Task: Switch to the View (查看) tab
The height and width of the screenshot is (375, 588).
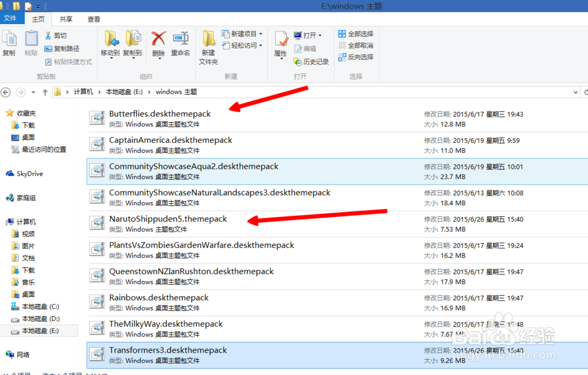Action: pos(93,19)
